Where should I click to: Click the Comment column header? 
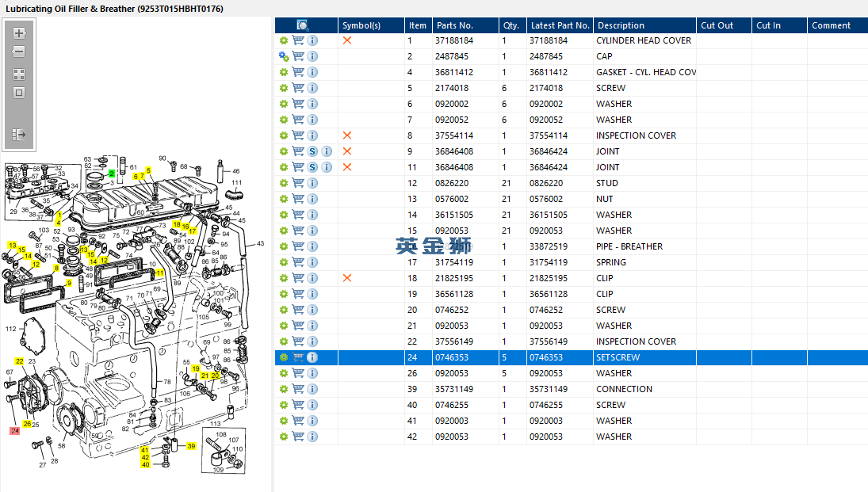point(838,25)
